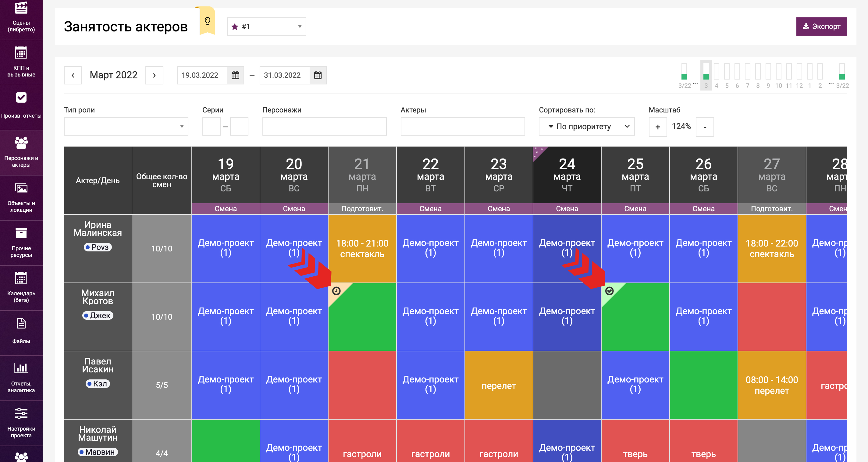Click Смена label under 22 марта
868x462 pixels.
pyautogui.click(x=431, y=208)
